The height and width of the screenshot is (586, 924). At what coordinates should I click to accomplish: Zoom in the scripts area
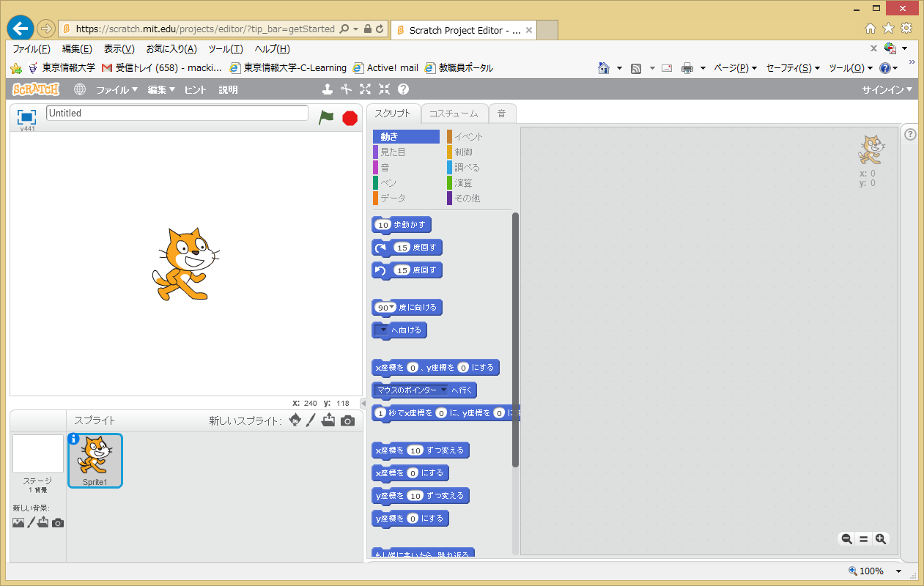coord(881,539)
